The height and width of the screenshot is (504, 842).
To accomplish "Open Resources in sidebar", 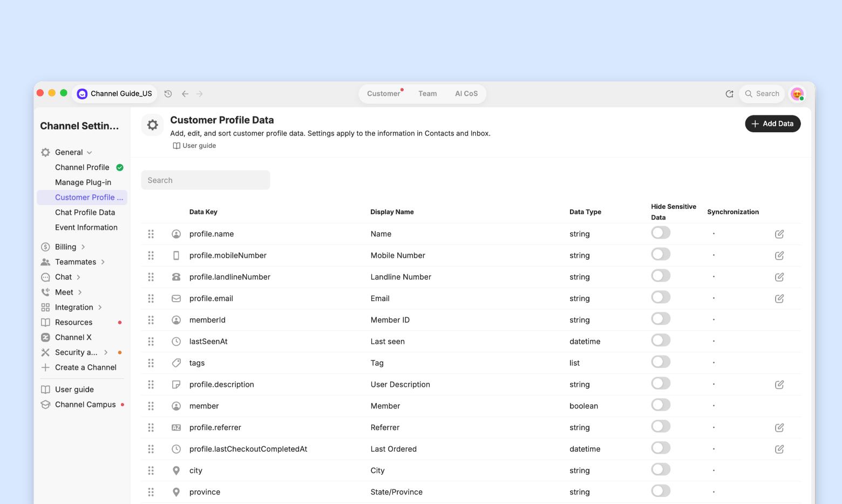I will (73, 323).
